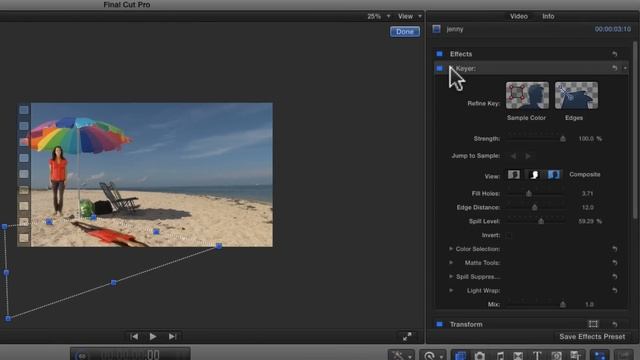Select the Edges refine tool
Image resolution: width=640 pixels, height=360 pixels.
576,96
